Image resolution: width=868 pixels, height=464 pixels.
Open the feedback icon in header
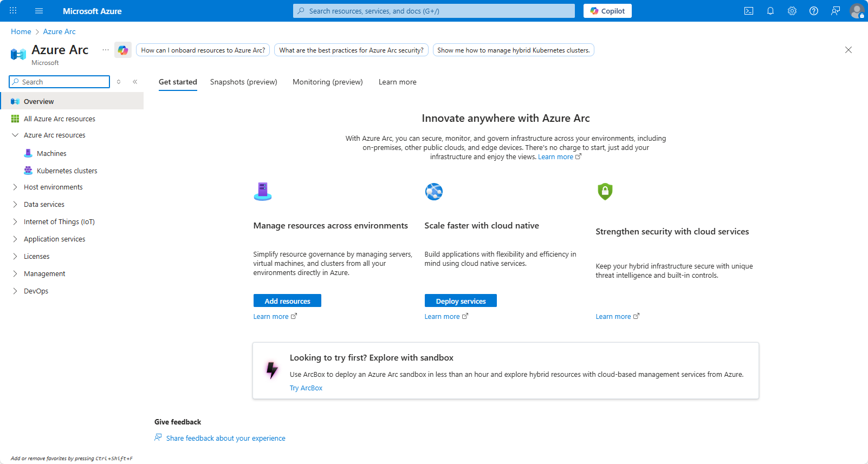835,11
